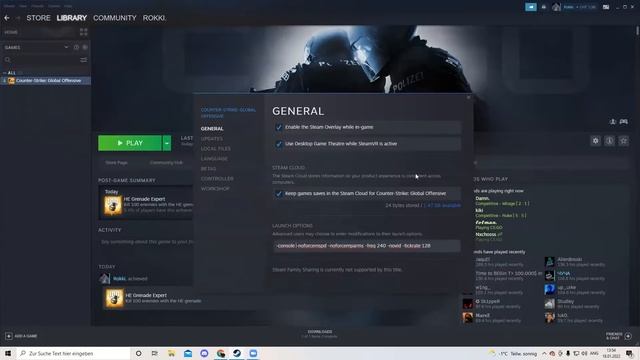Open game info icon
This screenshot has height=360, width=640.
pyautogui.click(x=609, y=141)
